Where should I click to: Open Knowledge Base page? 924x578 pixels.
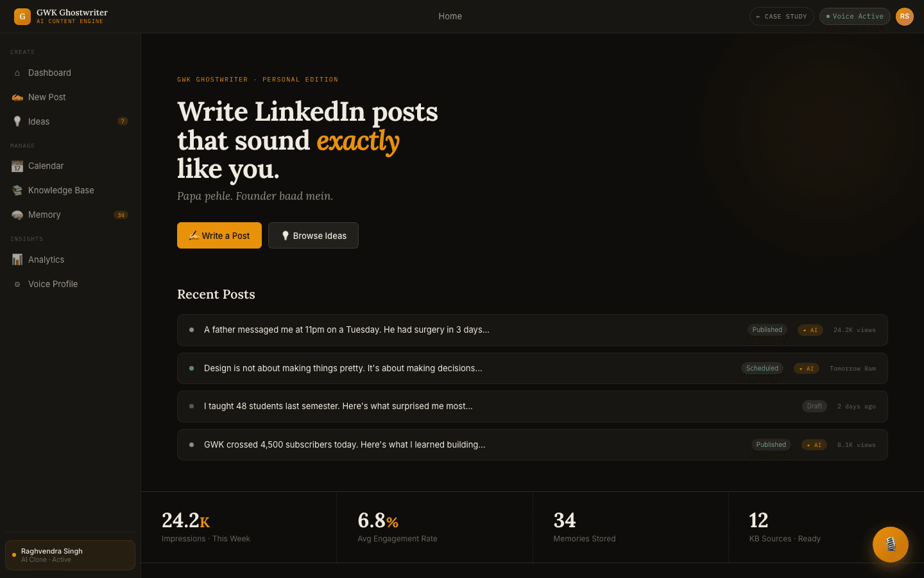pyautogui.click(x=71, y=191)
